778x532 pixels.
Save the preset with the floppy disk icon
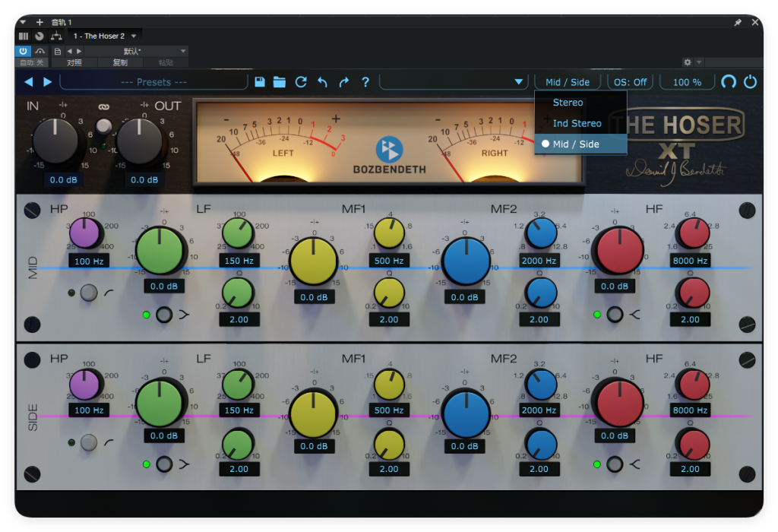260,82
